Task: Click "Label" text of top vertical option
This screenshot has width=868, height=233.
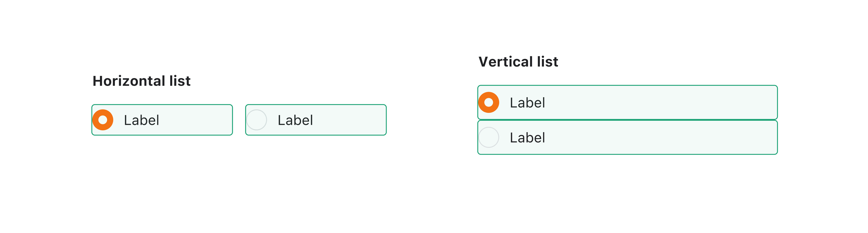Action: [527, 103]
